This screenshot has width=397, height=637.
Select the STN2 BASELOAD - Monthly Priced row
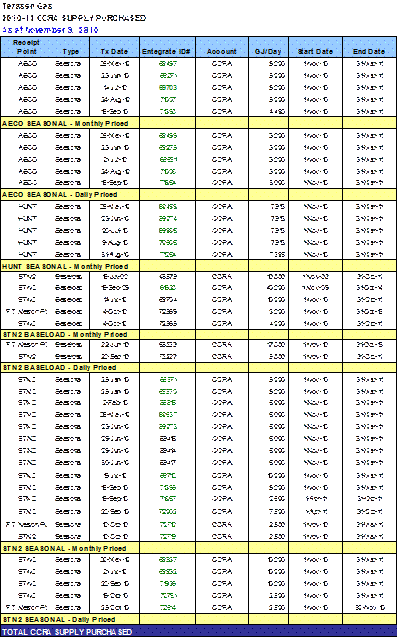click(x=198, y=334)
